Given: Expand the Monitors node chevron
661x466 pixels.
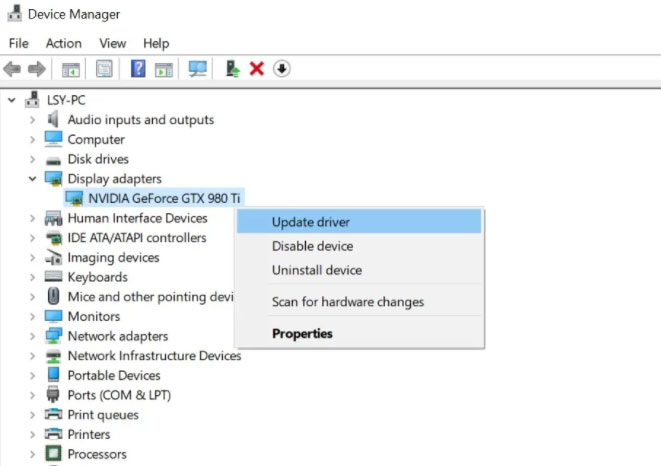Looking at the screenshot, I should tap(32, 316).
